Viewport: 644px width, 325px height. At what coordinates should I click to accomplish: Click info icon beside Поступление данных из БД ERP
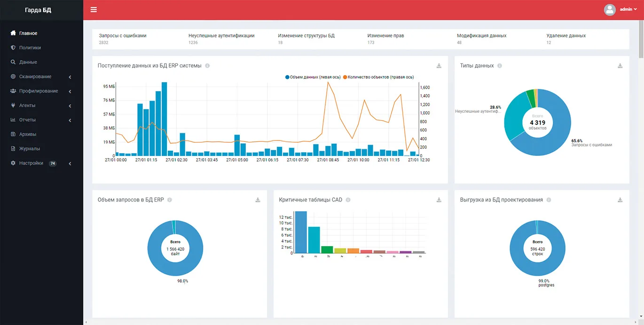tap(207, 66)
